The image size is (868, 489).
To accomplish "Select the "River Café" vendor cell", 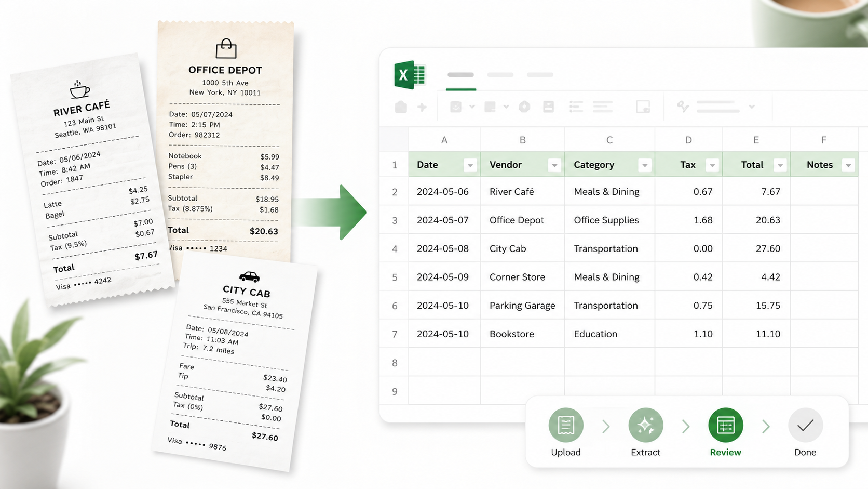I will [522, 192].
